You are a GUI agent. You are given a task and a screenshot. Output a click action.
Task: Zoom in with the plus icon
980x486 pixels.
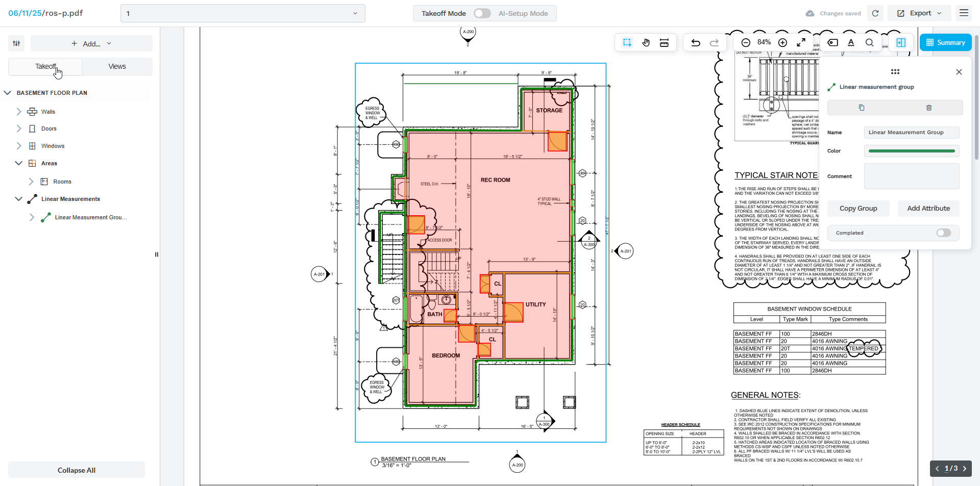[x=782, y=43]
